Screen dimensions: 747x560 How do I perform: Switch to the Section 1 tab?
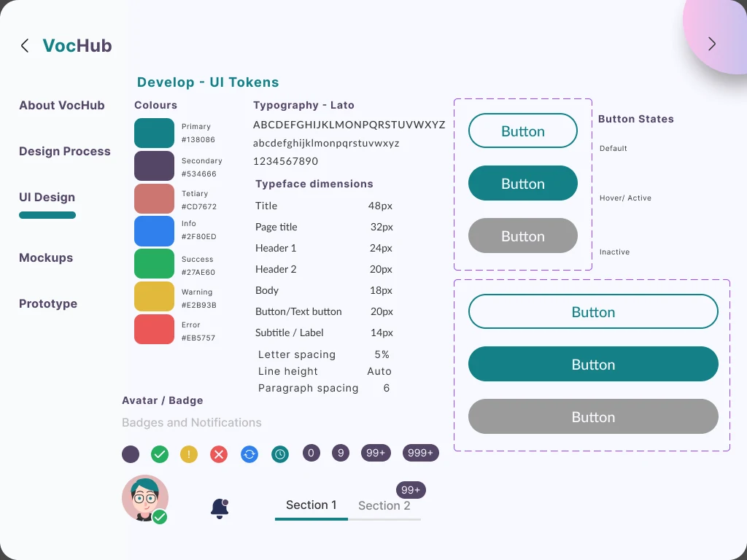(311, 505)
